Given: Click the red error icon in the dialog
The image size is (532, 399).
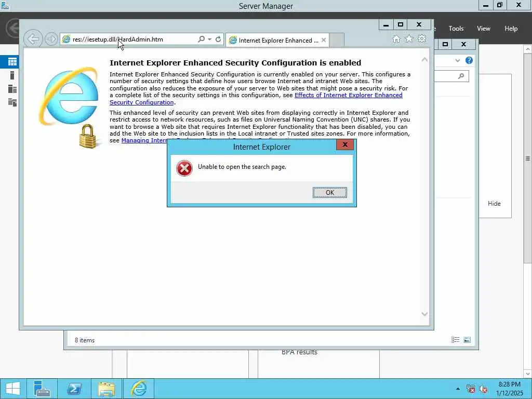Looking at the screenshot, I should [184, 168].
